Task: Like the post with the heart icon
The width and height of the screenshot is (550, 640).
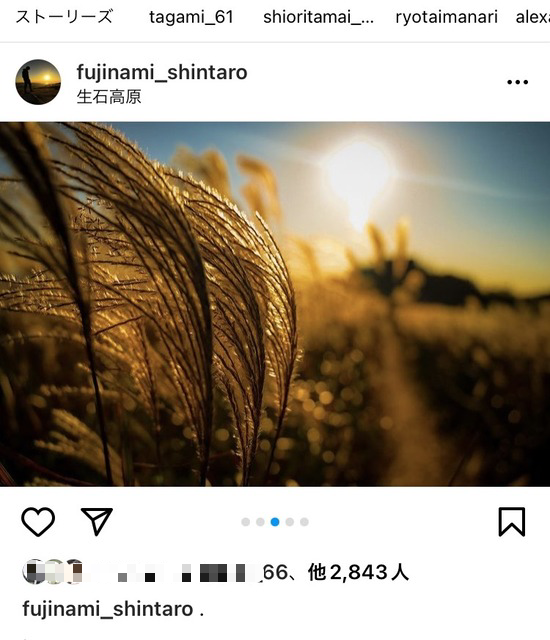Action: click(38, 521)
